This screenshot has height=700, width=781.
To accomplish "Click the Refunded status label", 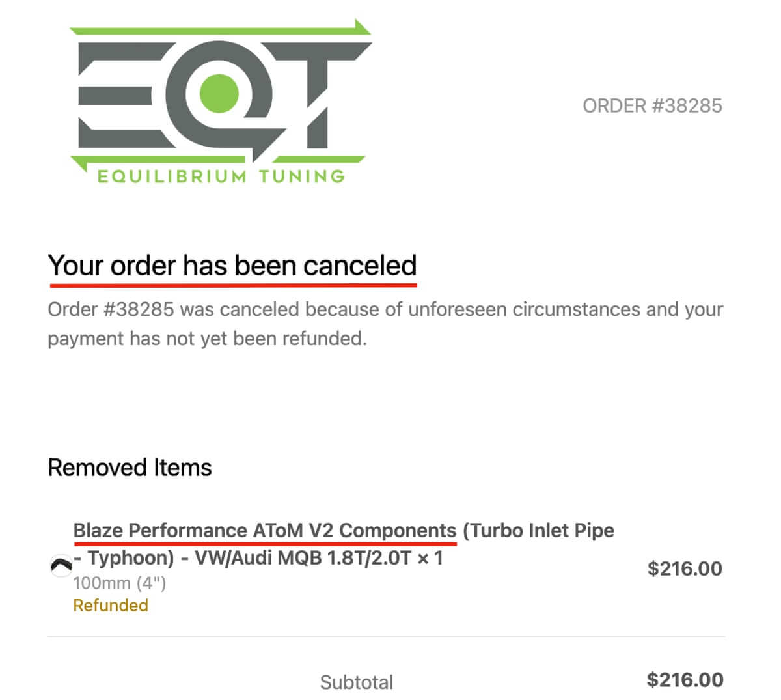I will click(x=111, y=606).
